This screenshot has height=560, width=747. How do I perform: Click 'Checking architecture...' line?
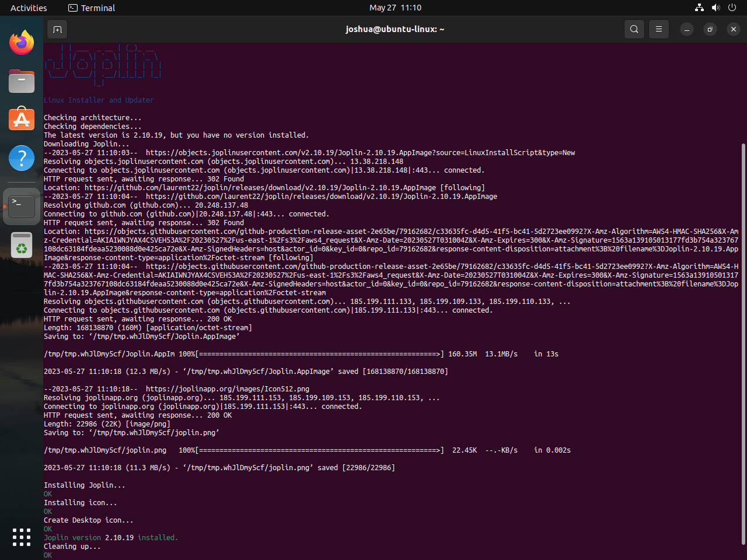coord(93,118)
